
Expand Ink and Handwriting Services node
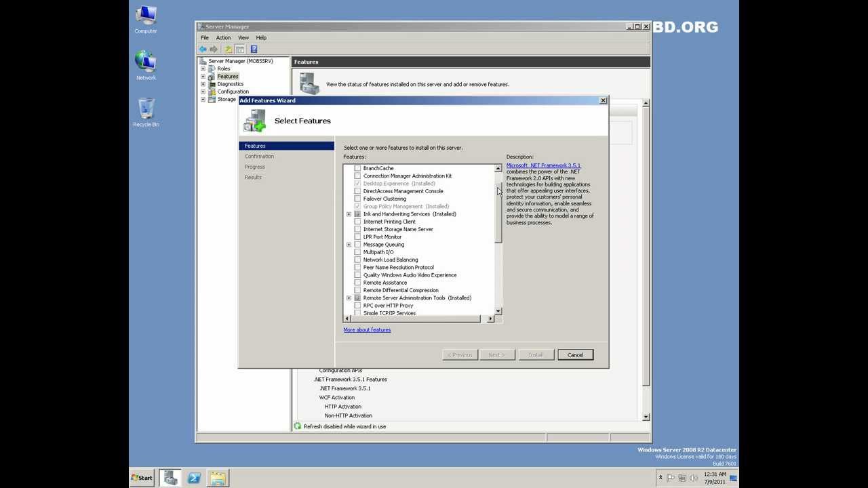349,214
